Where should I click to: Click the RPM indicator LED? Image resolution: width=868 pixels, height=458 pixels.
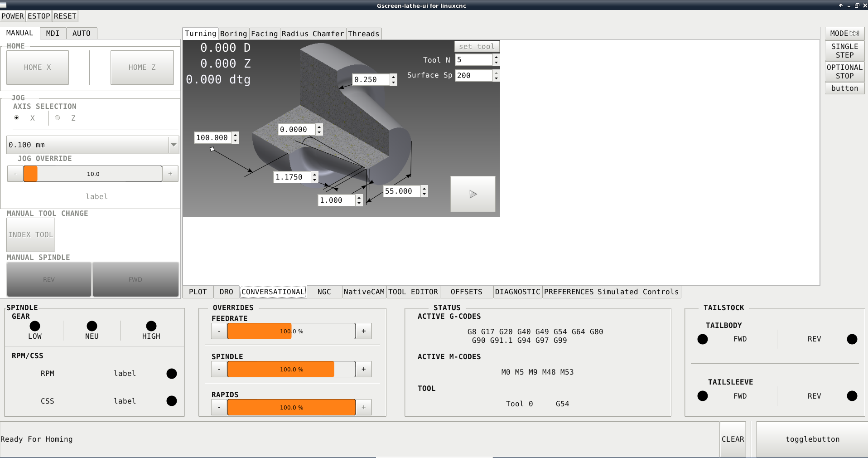172,374
